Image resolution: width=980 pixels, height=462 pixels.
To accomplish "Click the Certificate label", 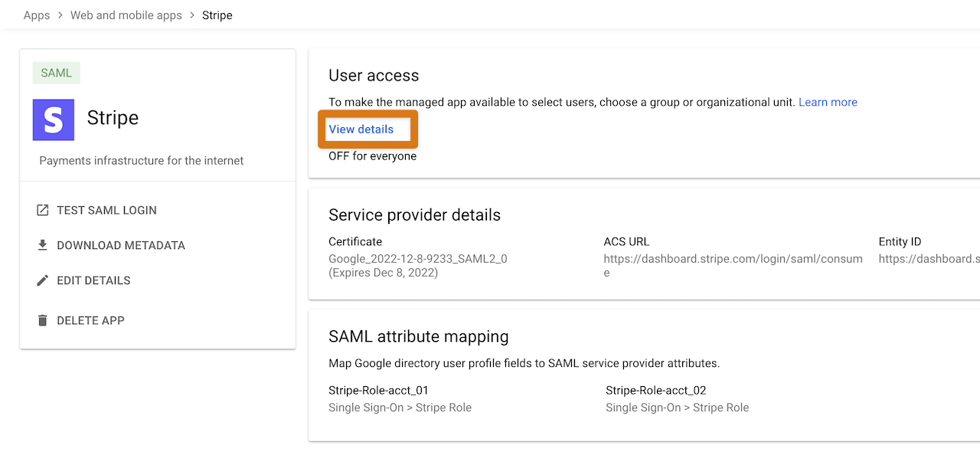I will point(355,241).
